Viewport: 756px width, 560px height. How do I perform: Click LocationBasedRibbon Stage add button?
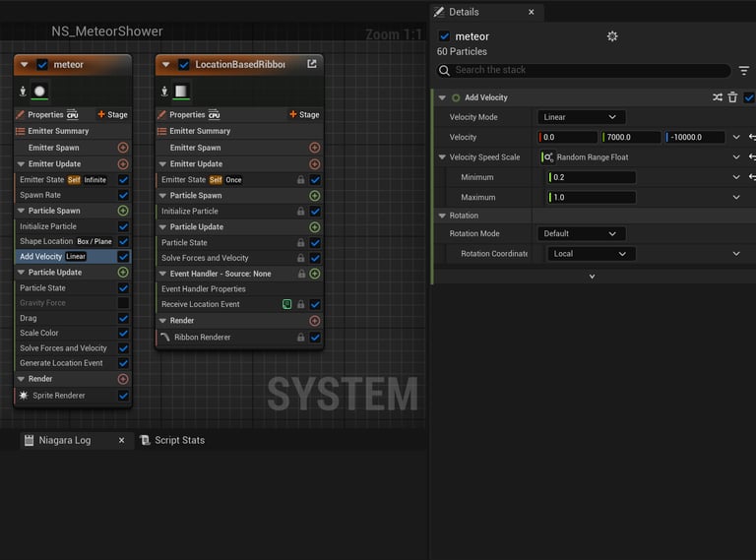pyautogui.click(x=304, y=115)
